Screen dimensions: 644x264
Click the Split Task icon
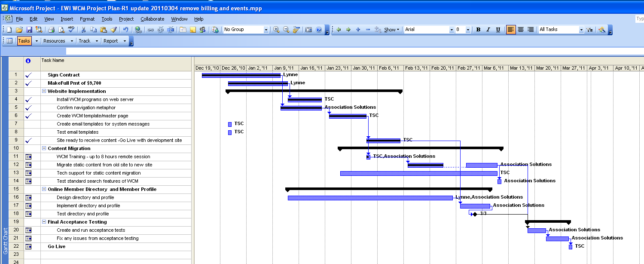pyautogui.click(x=171, y=30)
